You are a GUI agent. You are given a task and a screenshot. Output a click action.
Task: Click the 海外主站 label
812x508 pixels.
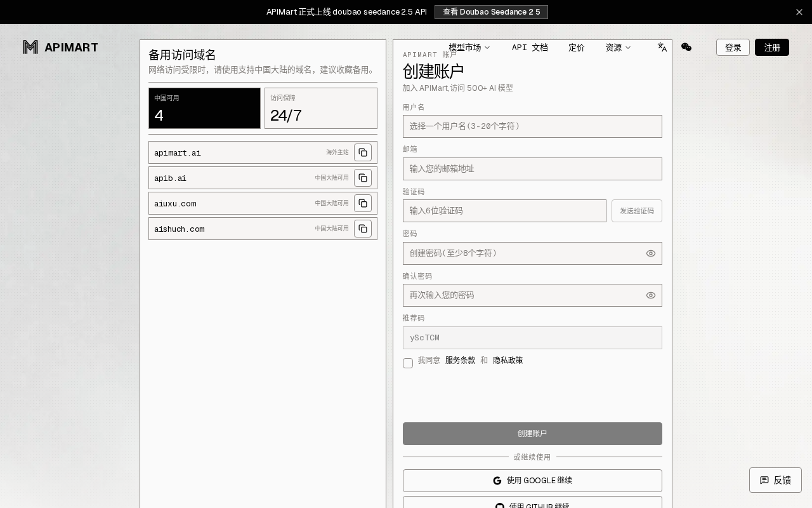point(337,152)
